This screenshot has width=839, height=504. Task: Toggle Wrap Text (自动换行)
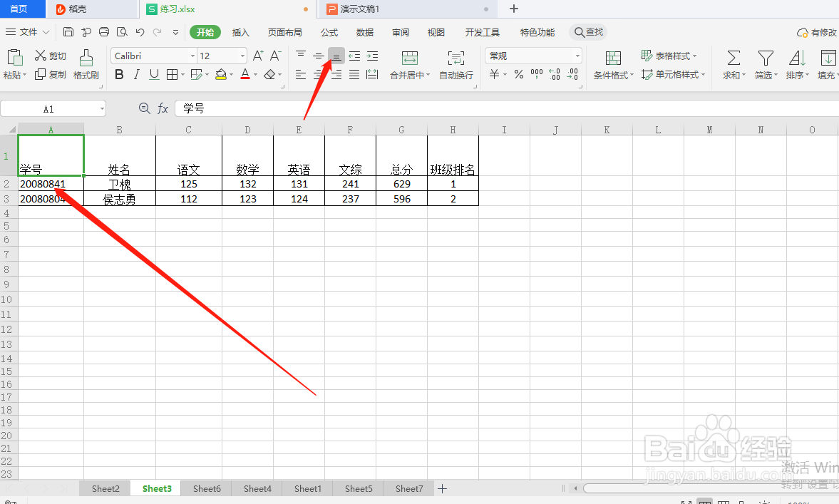(x=456, y=65)
